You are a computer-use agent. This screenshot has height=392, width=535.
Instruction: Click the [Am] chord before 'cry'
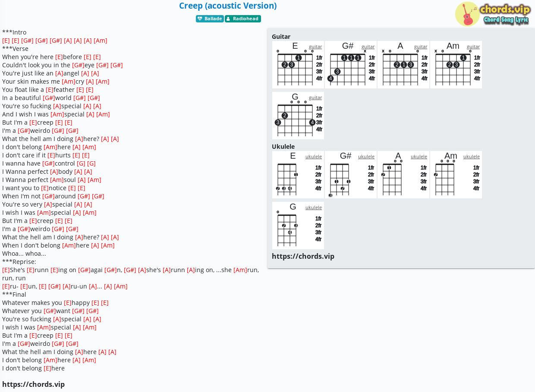[x=69, y=82]
